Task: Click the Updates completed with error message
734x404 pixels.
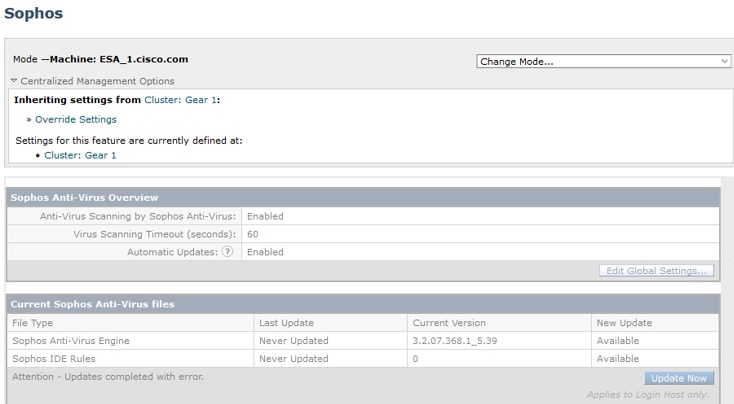Action: click(108, 376)
